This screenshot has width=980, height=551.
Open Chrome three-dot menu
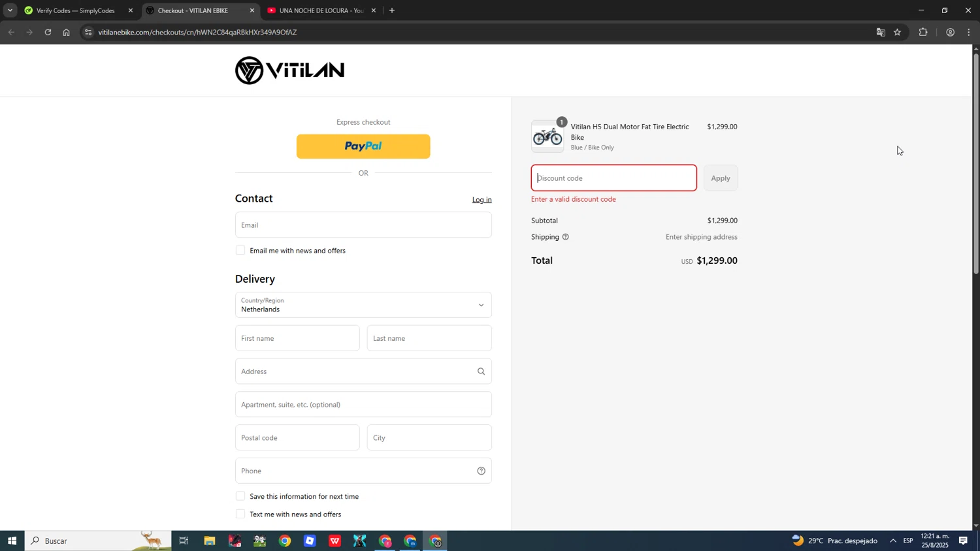tap(970, 32)
